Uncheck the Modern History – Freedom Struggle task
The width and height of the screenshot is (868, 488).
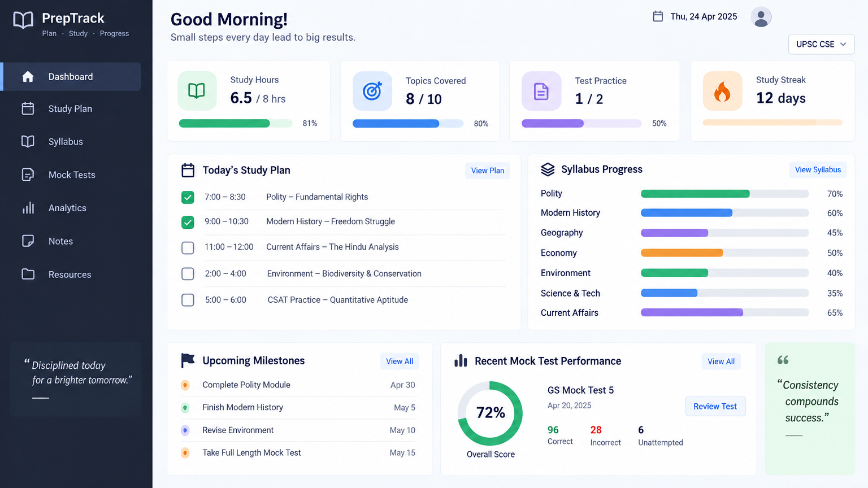[x=188, y=222]
